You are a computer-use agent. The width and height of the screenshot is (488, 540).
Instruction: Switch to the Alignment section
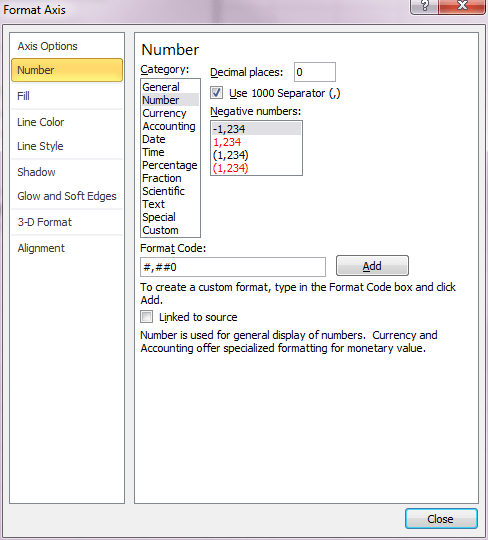pos(41,248)
